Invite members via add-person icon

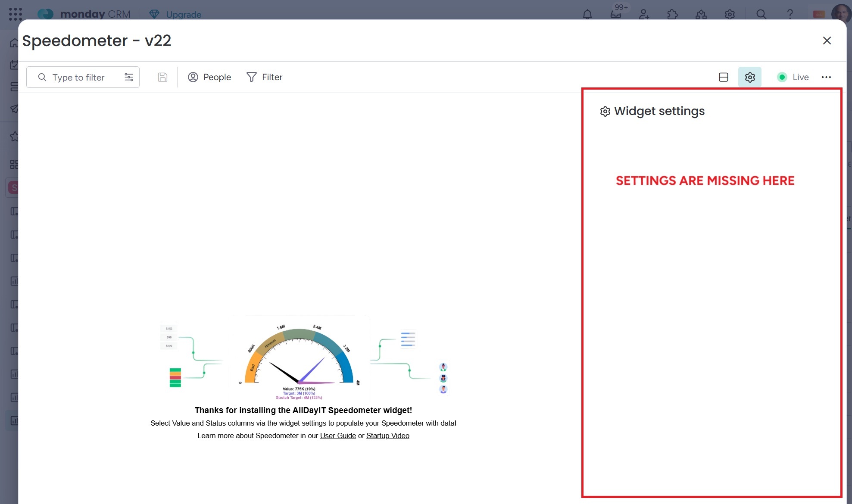644,14
